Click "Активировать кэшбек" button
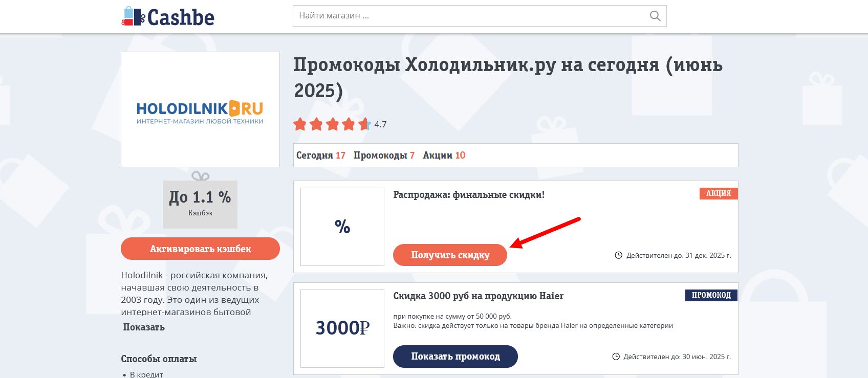Viewport: 868px width, 378px height. [200, 249]
